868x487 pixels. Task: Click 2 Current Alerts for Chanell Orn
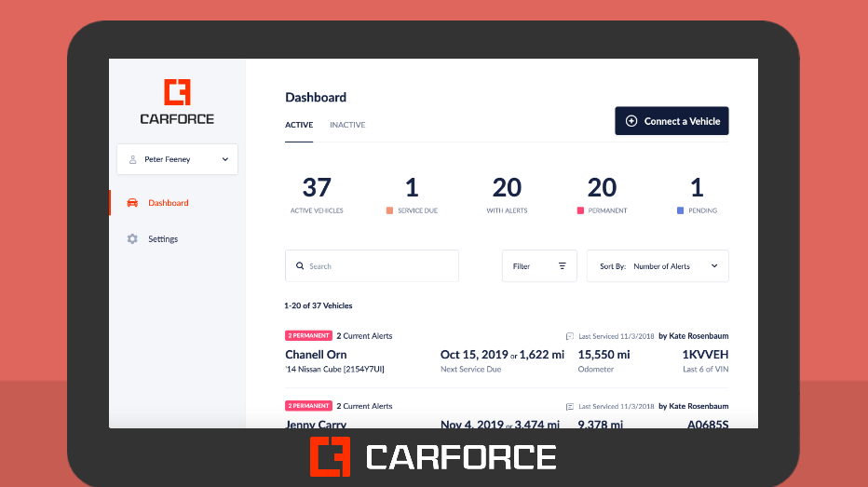[364, 336]
